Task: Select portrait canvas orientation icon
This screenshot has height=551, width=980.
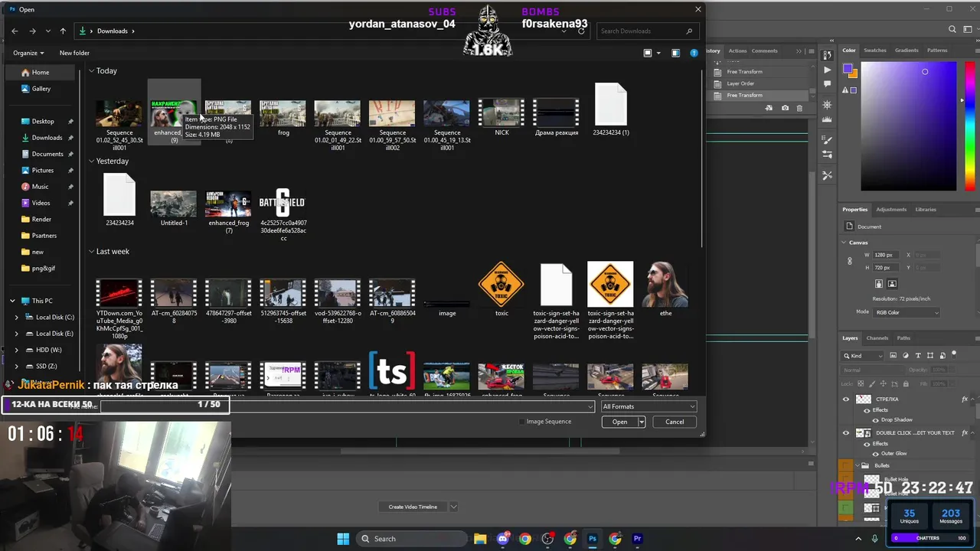Action: coord(879,284)
